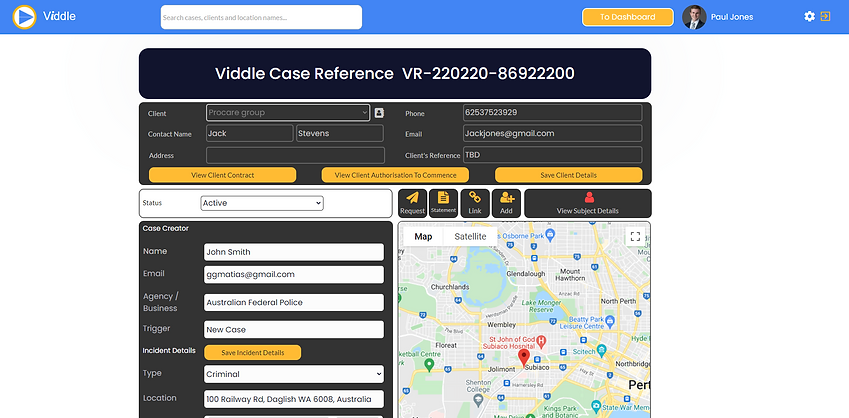Click the Link chain button
Image resolution: width=849 pixels, height=418 pixels.
click(475, 203)
